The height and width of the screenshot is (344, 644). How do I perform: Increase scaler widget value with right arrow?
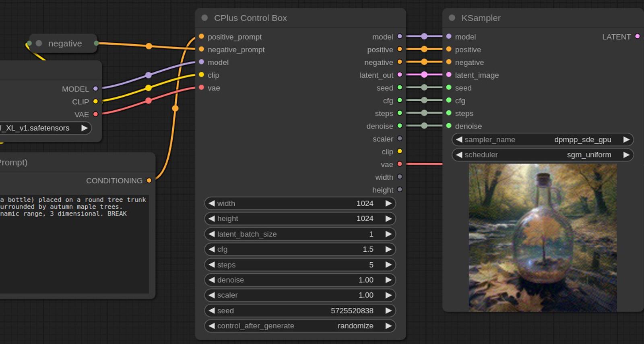click(388, 295)
